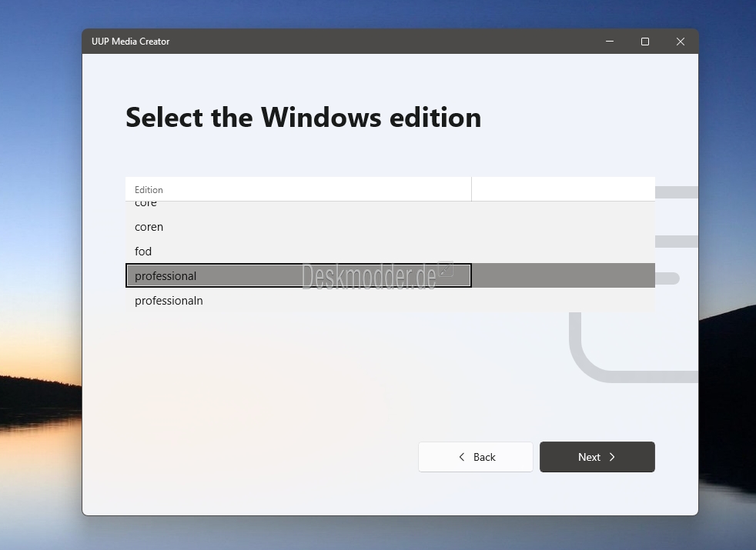Minimize the UUP Media Creator window
Viewport: 756px width, 550px height.
(610, 42)
